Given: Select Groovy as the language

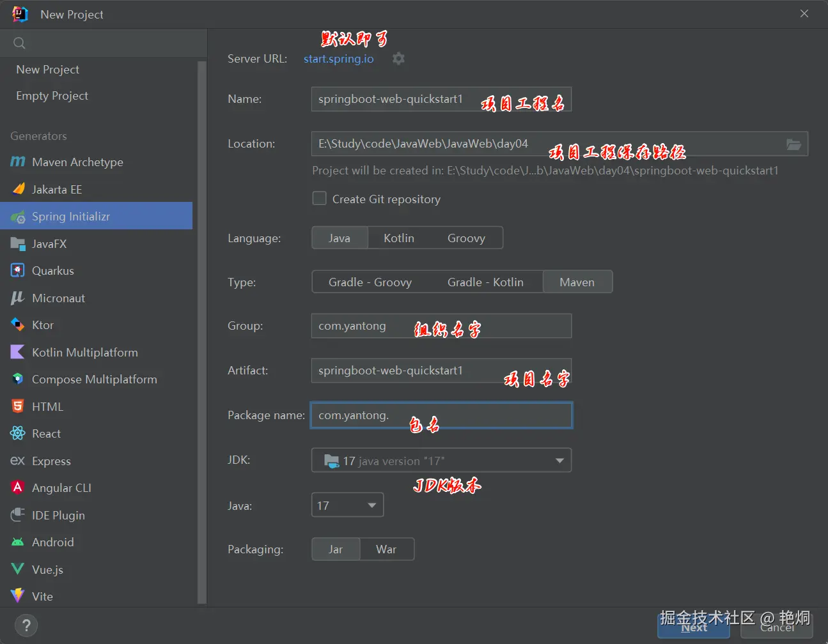Looking at the screenshot, I should pos(466,238).
